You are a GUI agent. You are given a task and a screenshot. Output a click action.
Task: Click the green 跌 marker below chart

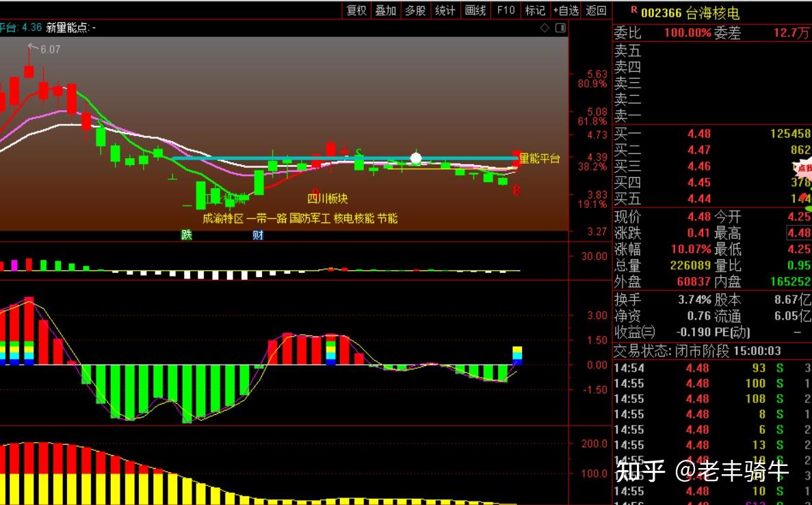[x=187, y=235]
